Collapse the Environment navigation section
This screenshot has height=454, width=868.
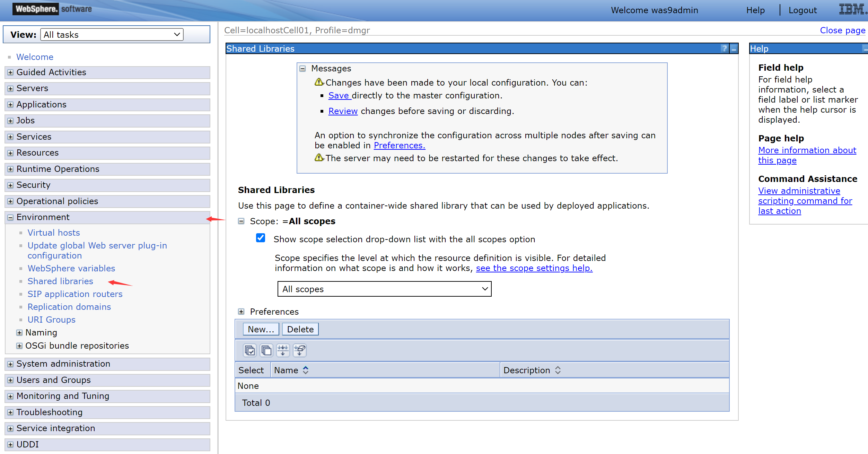(x=10, y=218)
